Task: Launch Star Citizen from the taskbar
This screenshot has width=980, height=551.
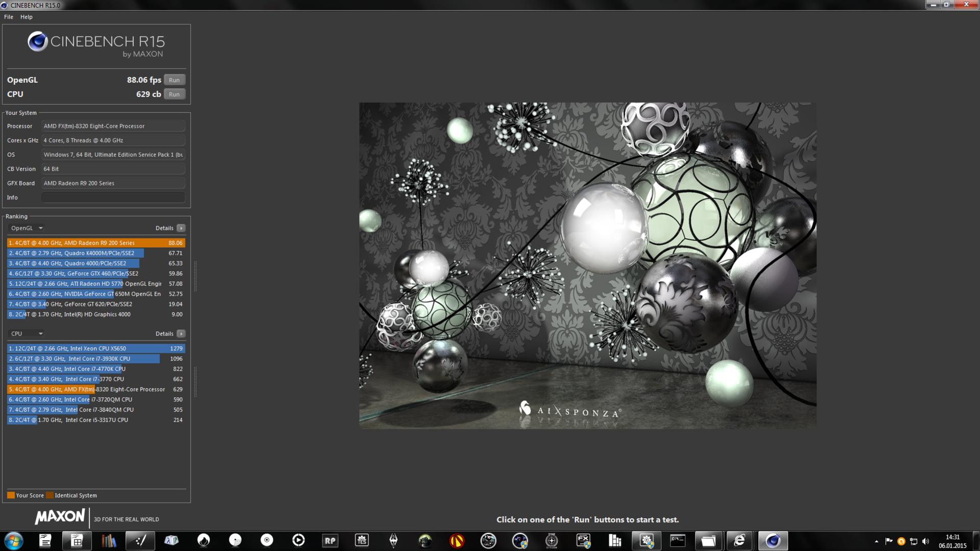Action: coord(552,540)
